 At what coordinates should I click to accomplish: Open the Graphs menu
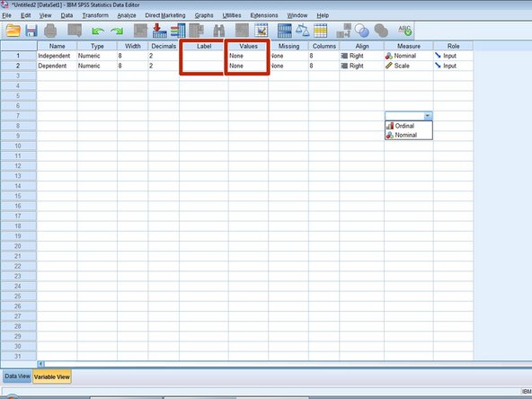pyautogui.click(x=204, y=15)
